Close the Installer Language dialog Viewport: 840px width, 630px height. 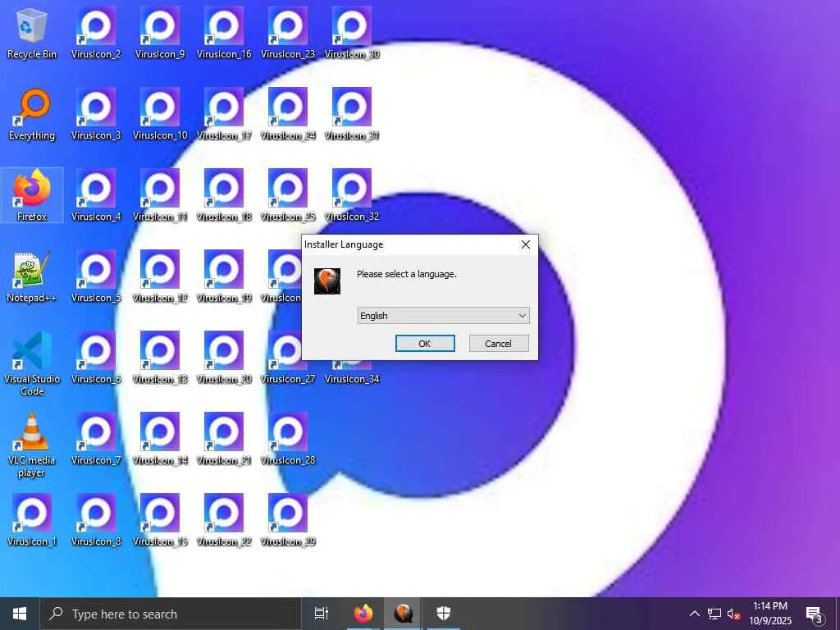pyautogui.click(x=526, y=244)
